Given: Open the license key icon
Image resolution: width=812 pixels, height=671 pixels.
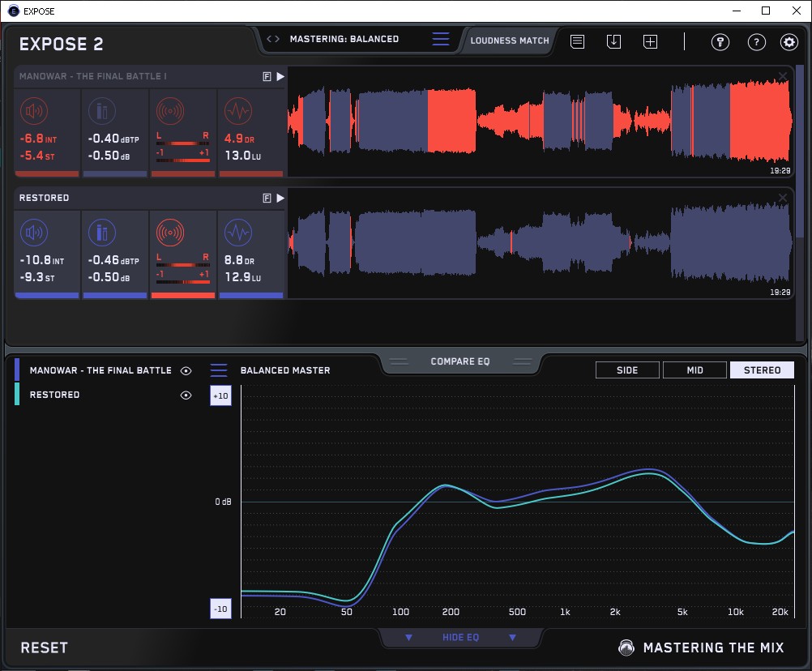Looking at the screenshot, I should (x=720, y=42).
